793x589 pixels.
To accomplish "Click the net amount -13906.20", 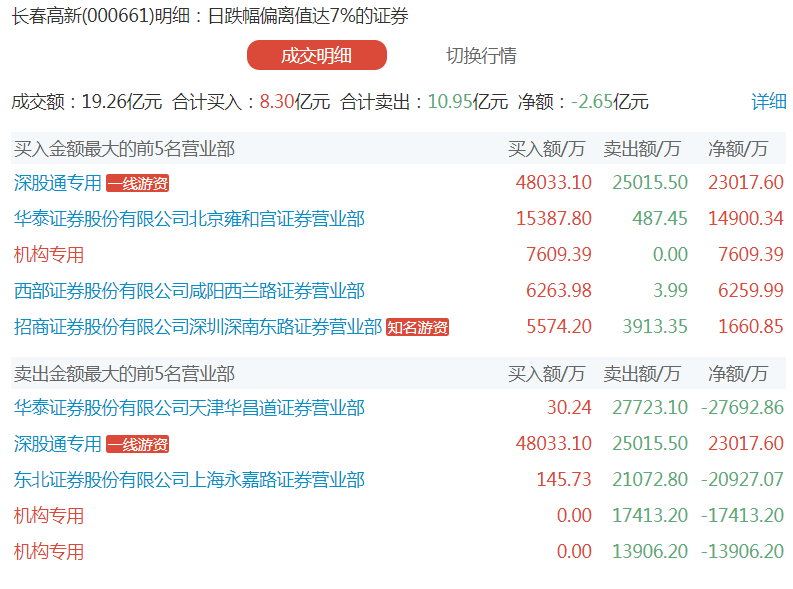I will pos(742,551).
